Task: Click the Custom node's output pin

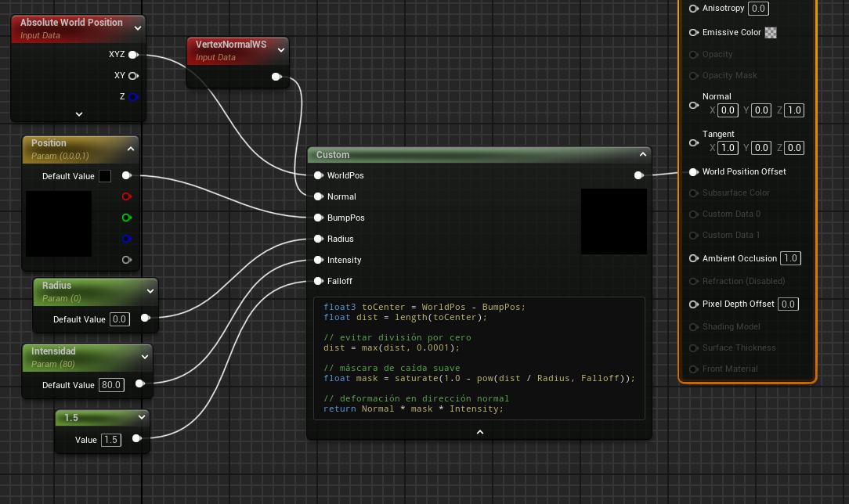Action: (638, 175)
